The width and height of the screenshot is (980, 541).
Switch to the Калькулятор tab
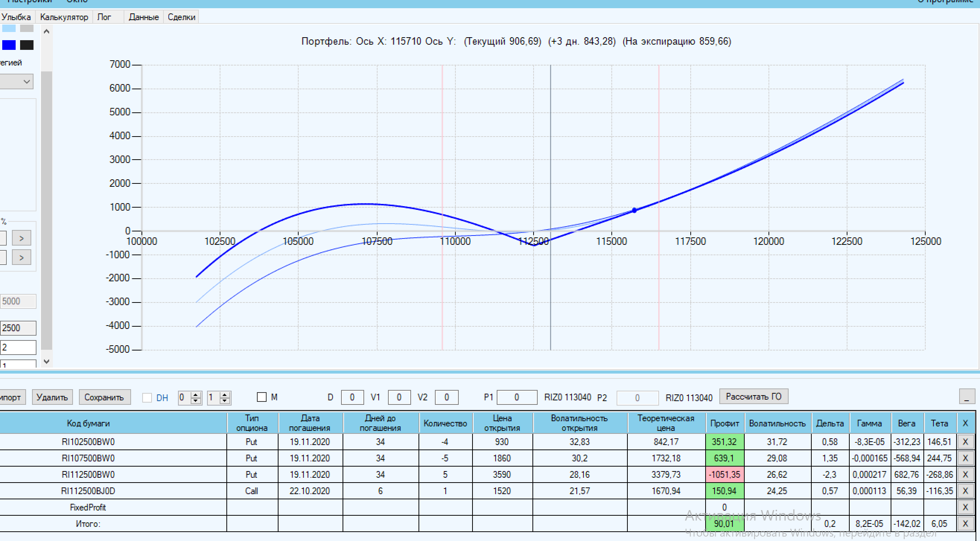[64, 17]
